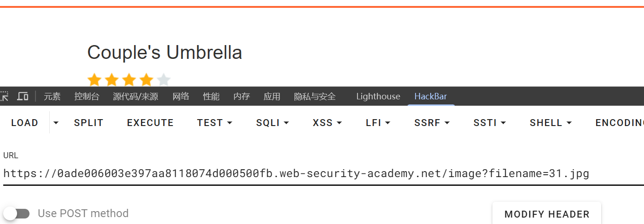Click the MODIFY HEADER button

[x=547, y=214]
